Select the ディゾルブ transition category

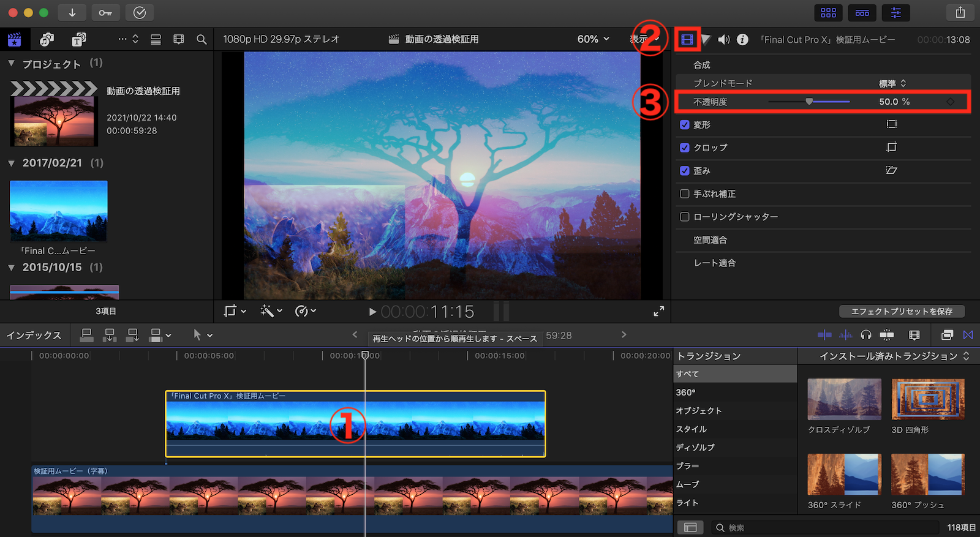point(695,448)
